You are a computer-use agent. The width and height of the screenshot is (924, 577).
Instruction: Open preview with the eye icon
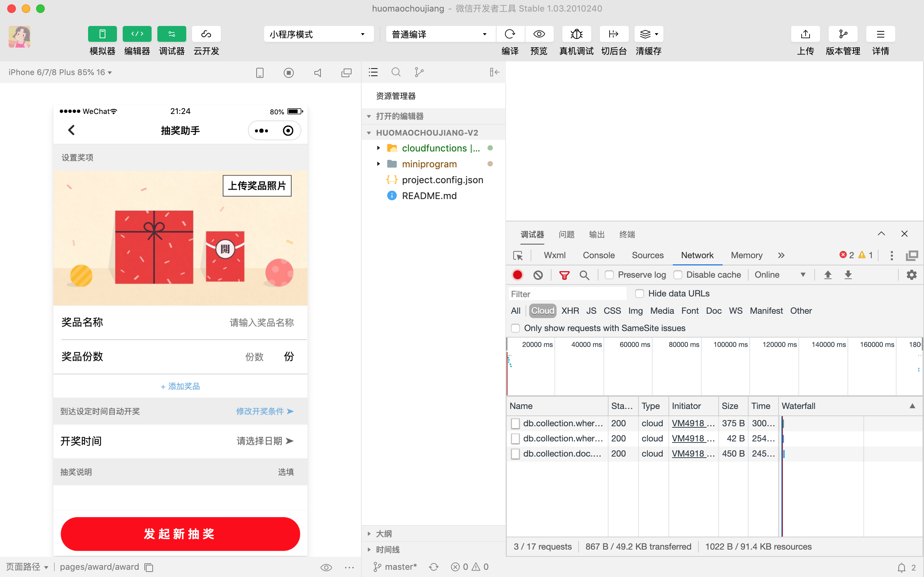point(539,34)
